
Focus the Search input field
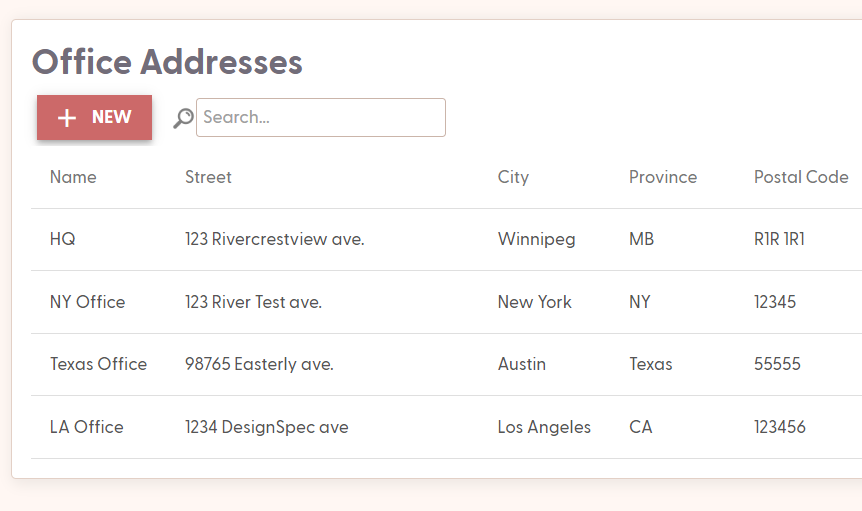click(x=321, y=118)
